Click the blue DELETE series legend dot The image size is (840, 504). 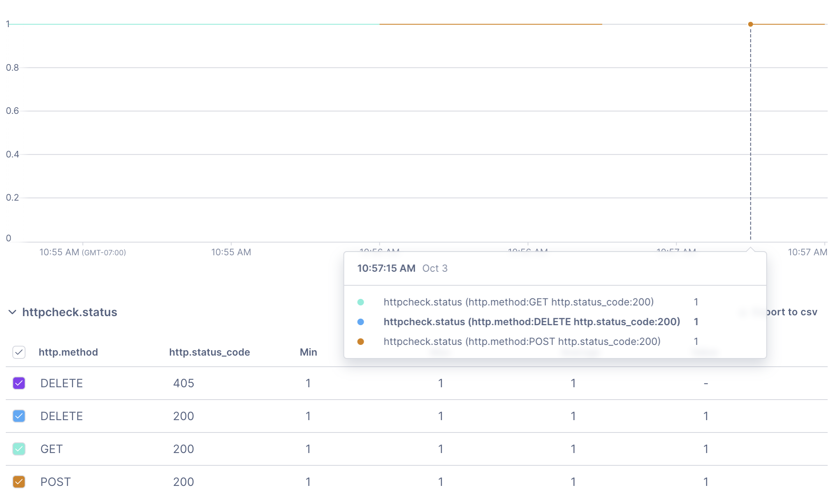361,322
